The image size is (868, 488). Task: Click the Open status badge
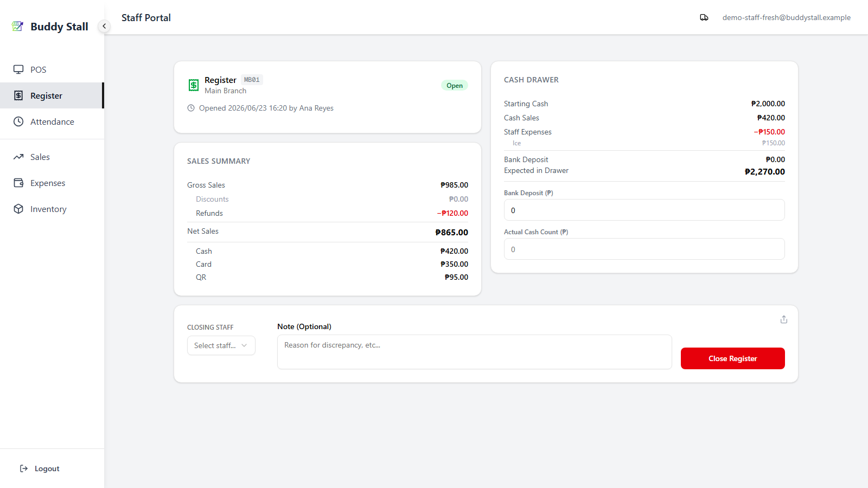coord(455,85)
